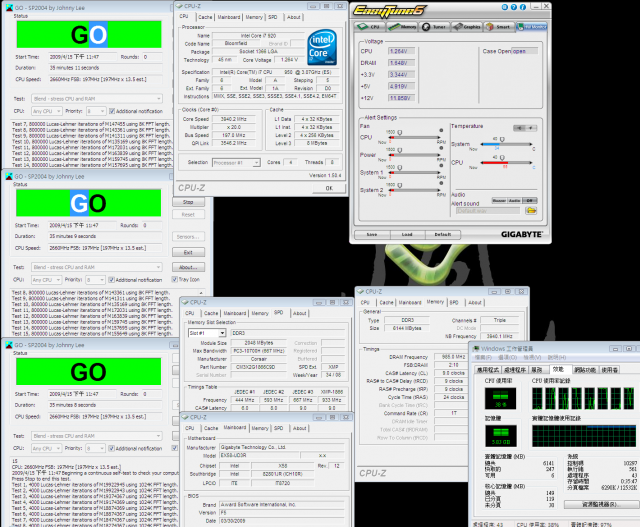The height and width of the screenshot is (527, 640).
Task: Click the CPU temperature alert slider thumb
Action: point(502,158)
